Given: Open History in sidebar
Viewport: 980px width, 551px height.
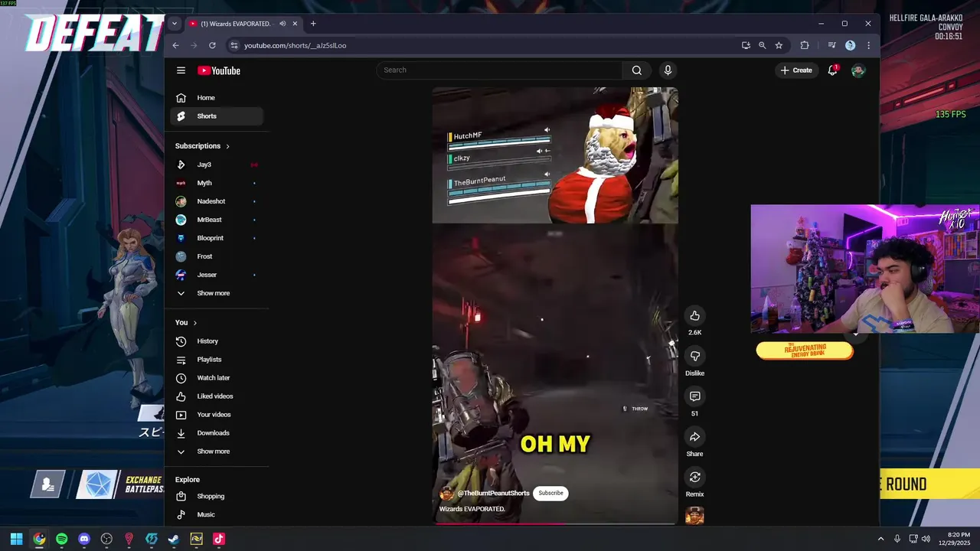Looking at the screenshot, I should pyautogui.click(x=217, y=341).
